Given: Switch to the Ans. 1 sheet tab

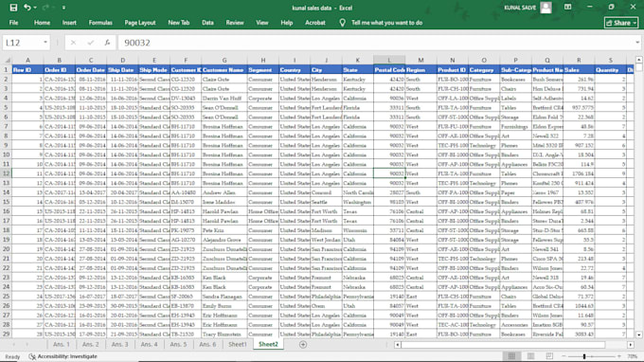Looking at the screenshot, I should pyautogui.click(x=62, y=344).
